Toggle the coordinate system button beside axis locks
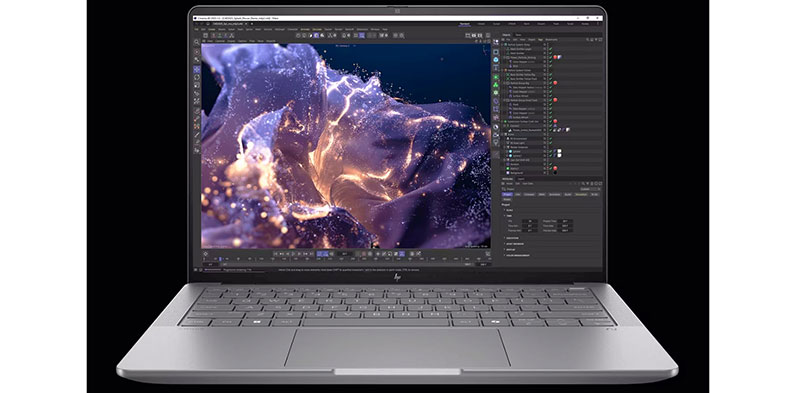Image resolution: width=800 pixels, height=393 pixels. tap(232, 35)
